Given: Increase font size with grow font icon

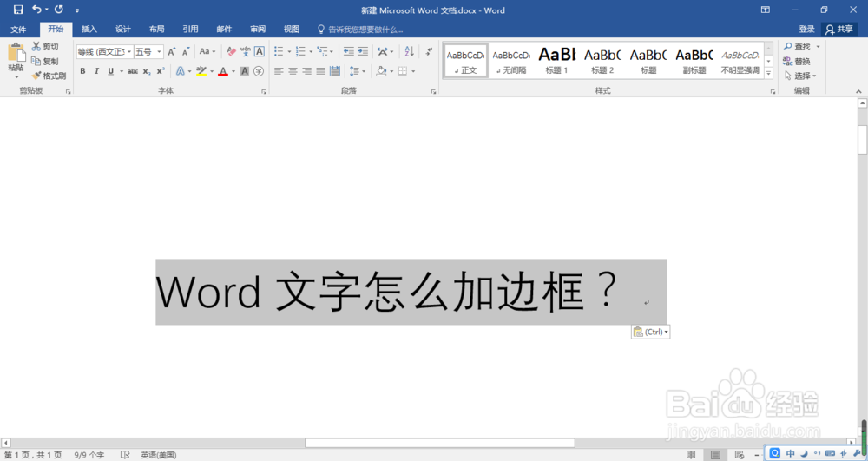Looking at the screenshot, I should [x=172, y=51].
